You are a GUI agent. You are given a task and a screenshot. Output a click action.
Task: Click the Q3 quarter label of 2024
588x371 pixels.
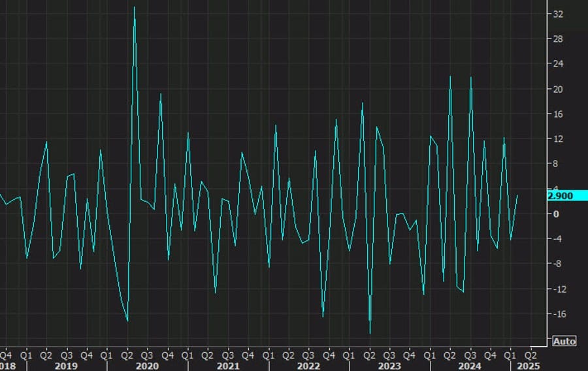coord(470,355)
